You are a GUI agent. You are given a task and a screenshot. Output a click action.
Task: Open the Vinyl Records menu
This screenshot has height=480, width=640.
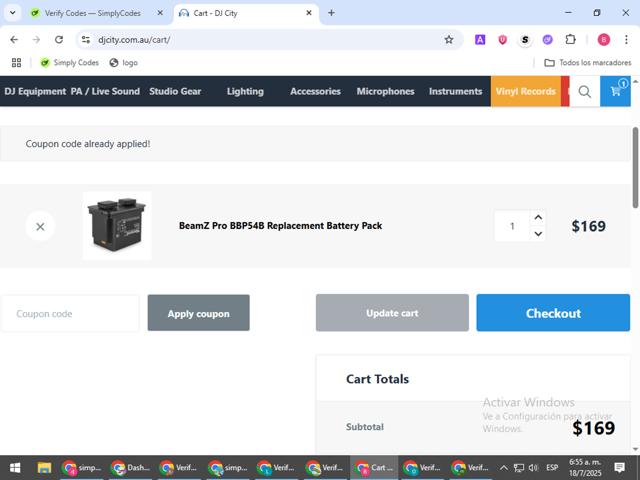(x=526, y=91)
